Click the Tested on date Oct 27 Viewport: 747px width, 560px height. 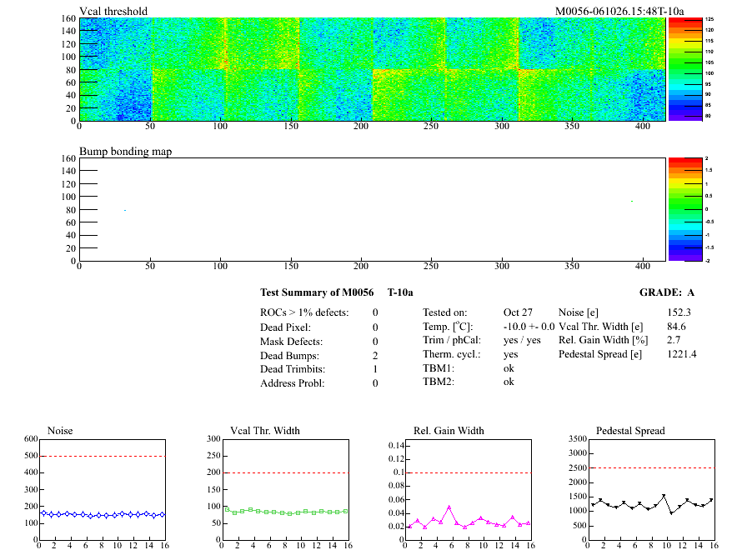(518, 312)
